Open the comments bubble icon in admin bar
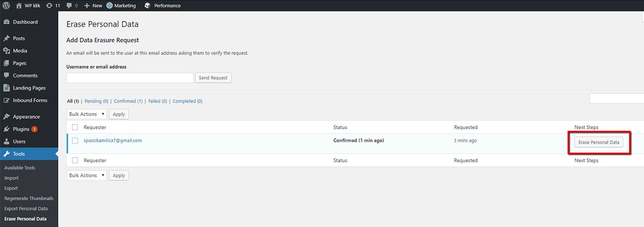Screen dimensions: 644x227 point(69,5)
